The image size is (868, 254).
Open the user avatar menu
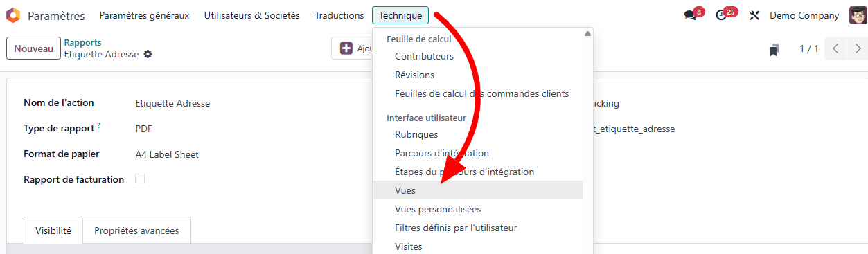(x=858, y=15)
